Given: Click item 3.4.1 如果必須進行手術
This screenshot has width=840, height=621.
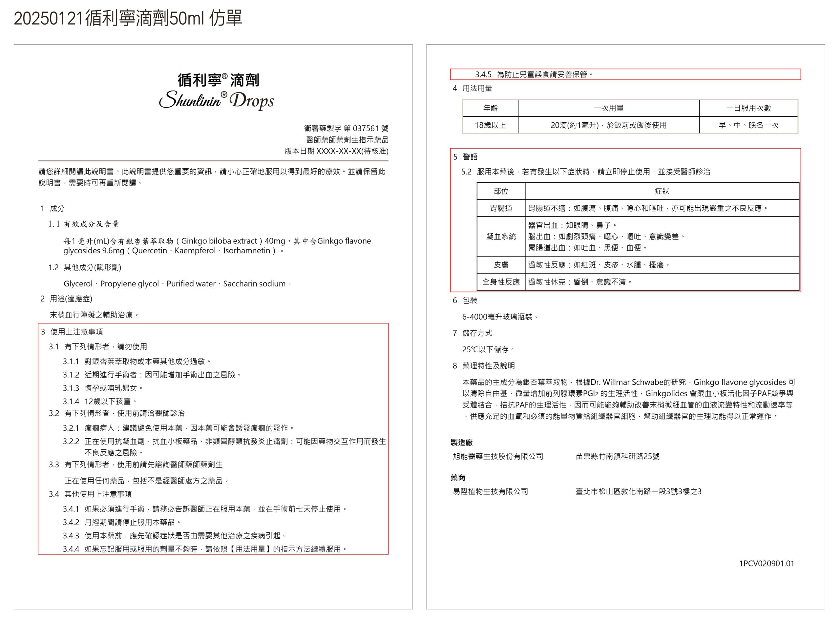Looking at the screenshot, I should coord(205,508).
